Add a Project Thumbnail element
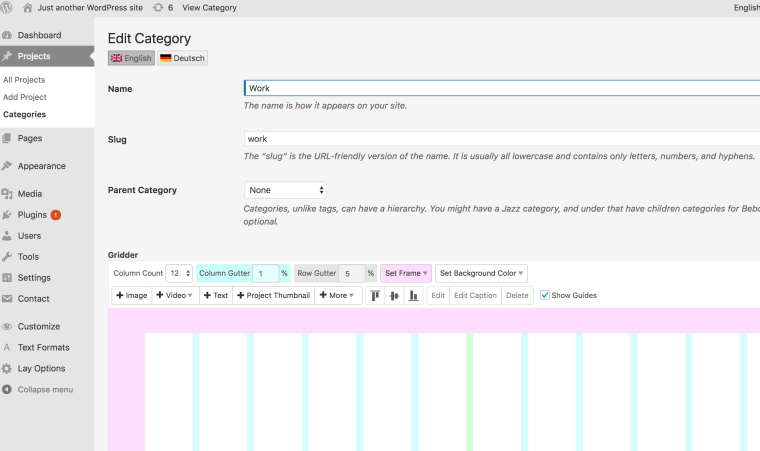The height and width of the screenshot is (451, 760). tap(273, 296)
